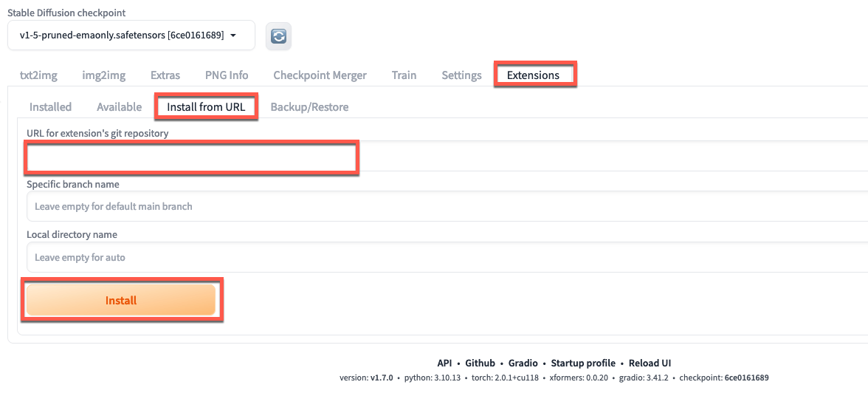The image size is (868, 396).
Task: Show the Installed extensions sub-tab
Action: 50,107
